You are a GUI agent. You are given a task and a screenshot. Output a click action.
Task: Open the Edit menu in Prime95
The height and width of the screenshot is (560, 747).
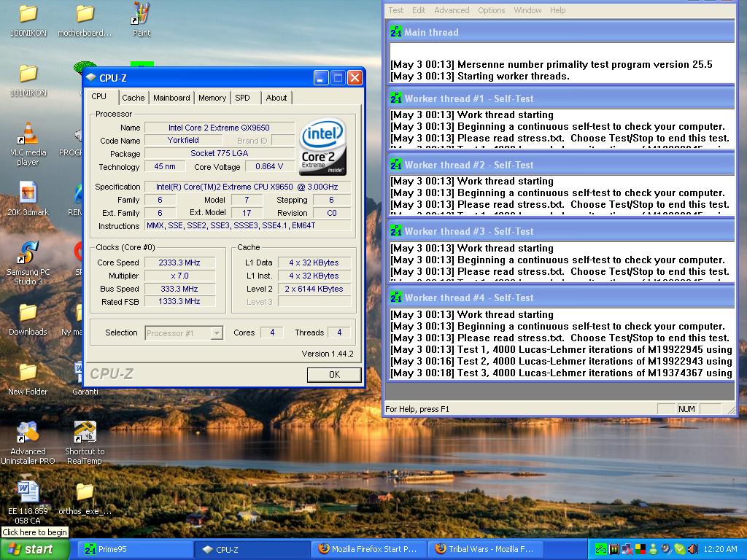419,10
